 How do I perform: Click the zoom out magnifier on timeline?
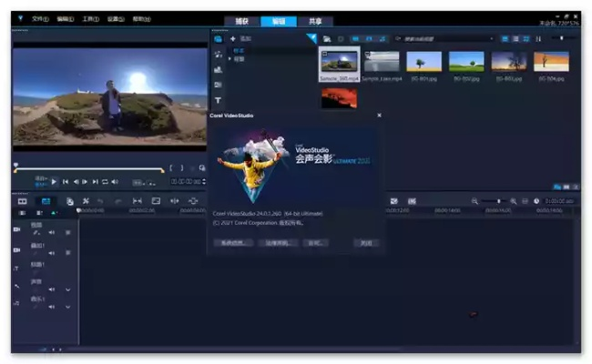[475, 201]
